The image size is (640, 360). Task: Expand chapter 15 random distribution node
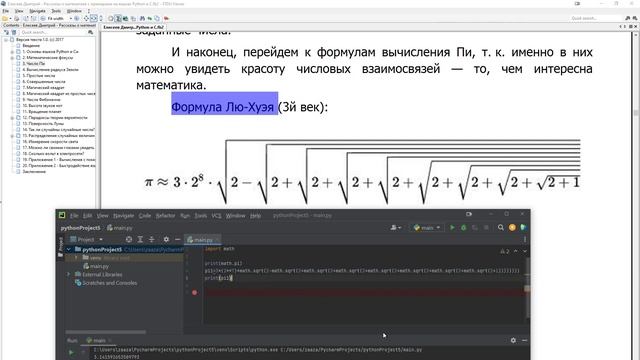pos(12,136)
